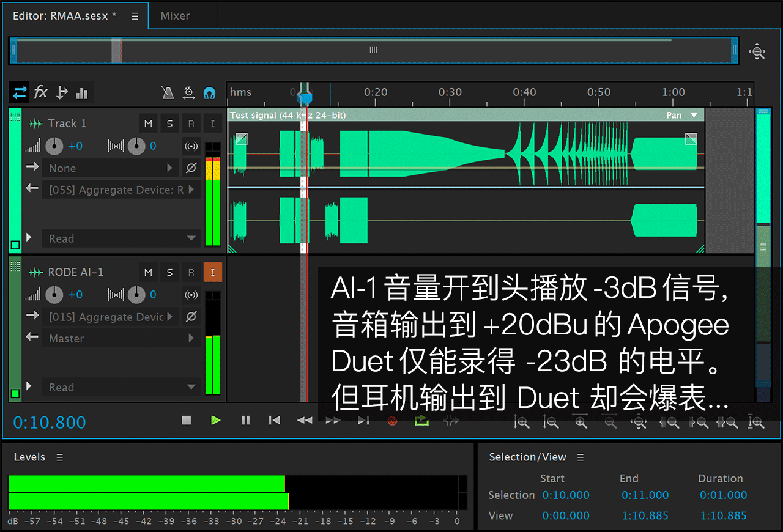
Task: Open the Levels panel menu
Action: click(x=59, y=457)
